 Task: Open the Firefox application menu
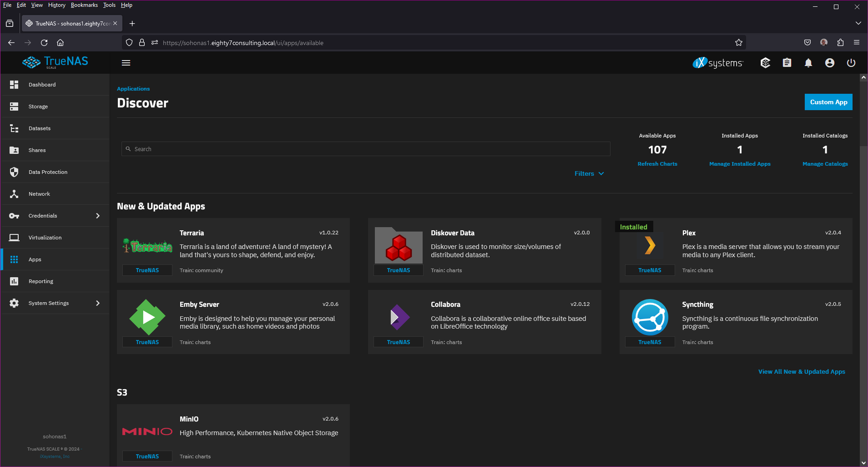857,42
